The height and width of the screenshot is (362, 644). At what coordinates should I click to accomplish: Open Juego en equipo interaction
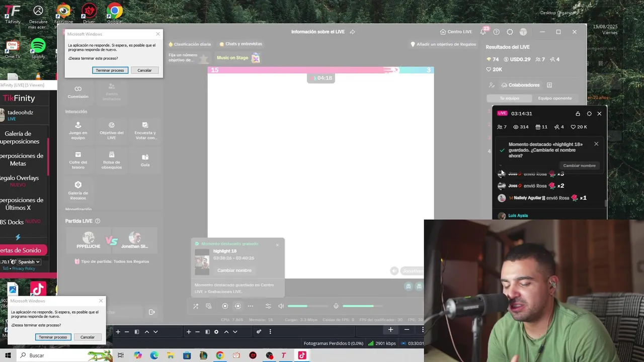coord(78,130)
